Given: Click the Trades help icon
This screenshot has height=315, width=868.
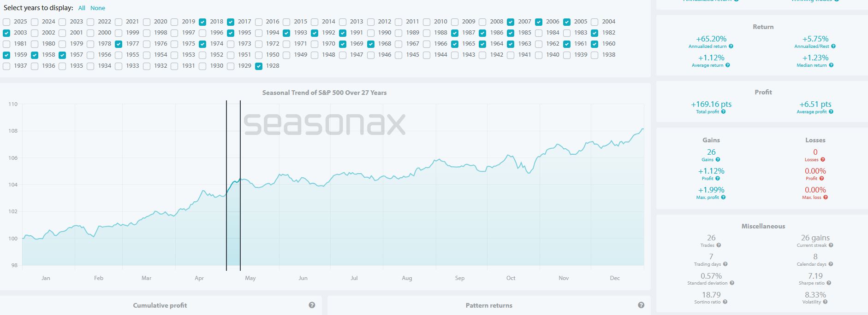Looking at the screenshot, I should point(719,245).
